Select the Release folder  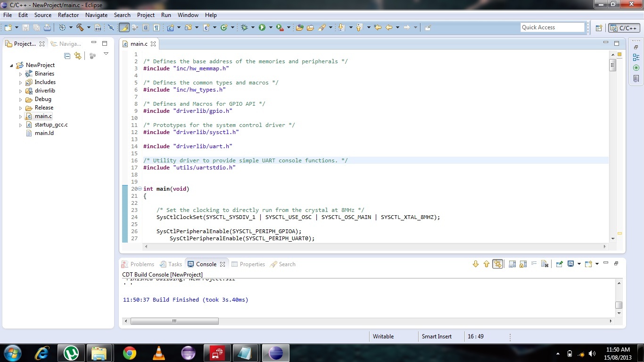(44, 108)
